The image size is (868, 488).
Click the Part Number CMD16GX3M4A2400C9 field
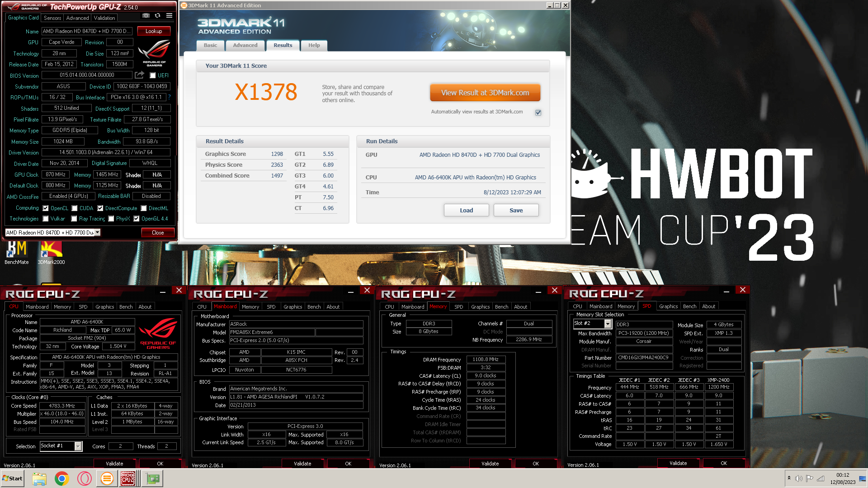644,357
